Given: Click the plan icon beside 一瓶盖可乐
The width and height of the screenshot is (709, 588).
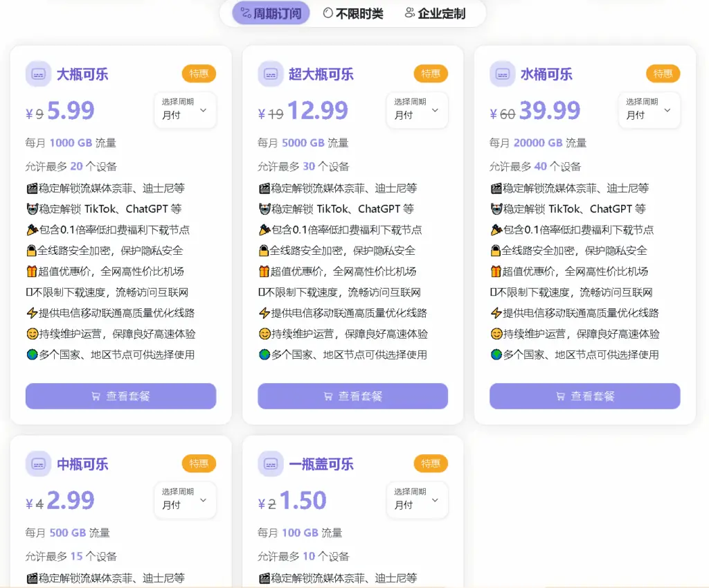Looking at the screenshot, I should 271,463.
